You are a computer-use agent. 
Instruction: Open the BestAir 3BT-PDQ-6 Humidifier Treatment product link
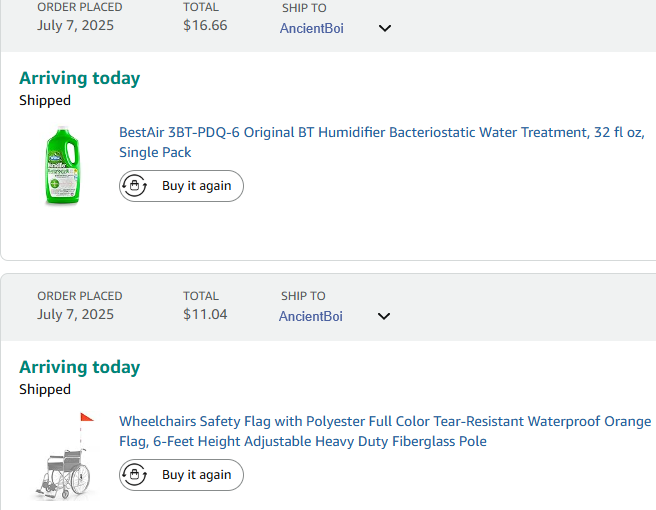tap(382, 142)
